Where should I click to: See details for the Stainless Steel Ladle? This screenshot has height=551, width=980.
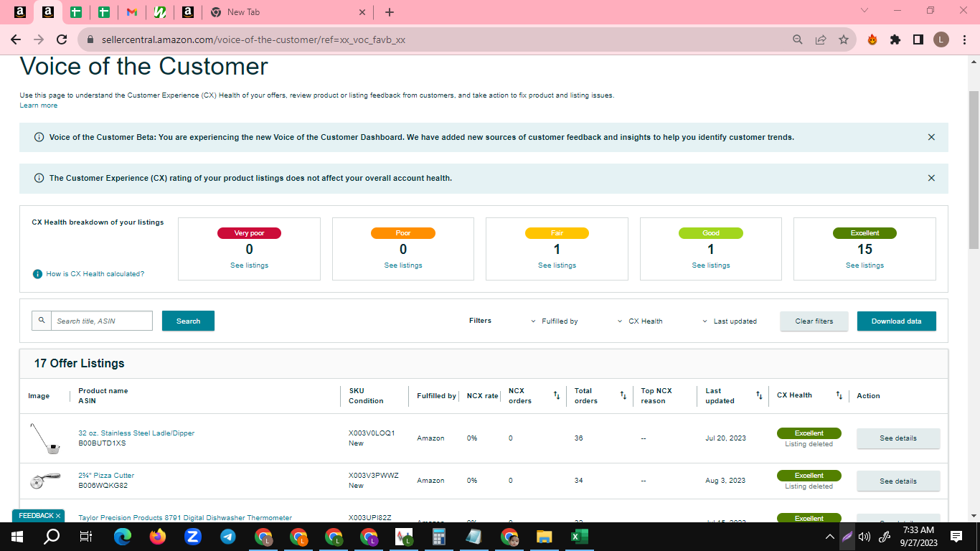click(x=898, y=438)
